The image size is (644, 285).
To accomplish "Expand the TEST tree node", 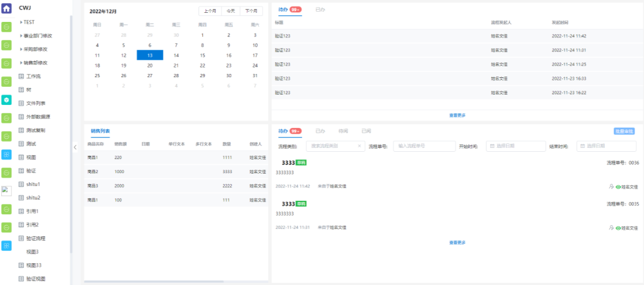I will tap(21, 22).
